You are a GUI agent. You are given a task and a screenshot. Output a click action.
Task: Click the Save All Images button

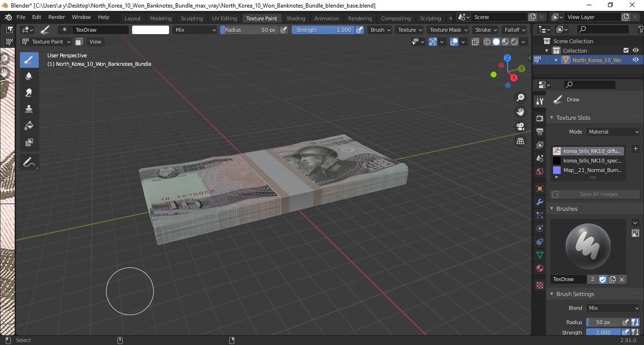click(x=595, y=194)
